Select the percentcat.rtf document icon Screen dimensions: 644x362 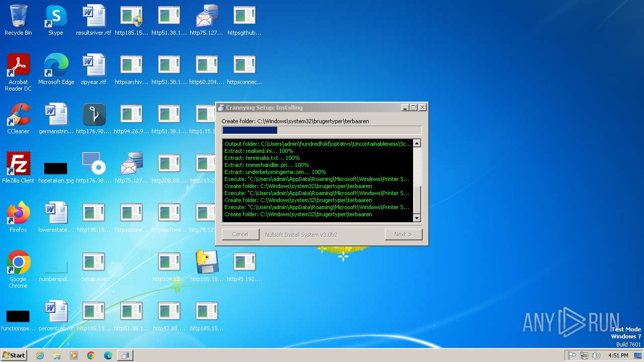(x=56, y=316)
